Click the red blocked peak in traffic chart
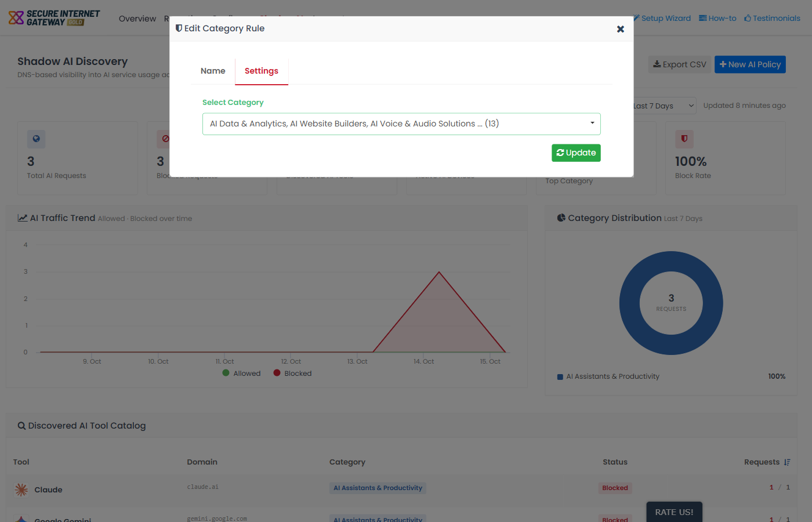 click(x=439, y=272)
